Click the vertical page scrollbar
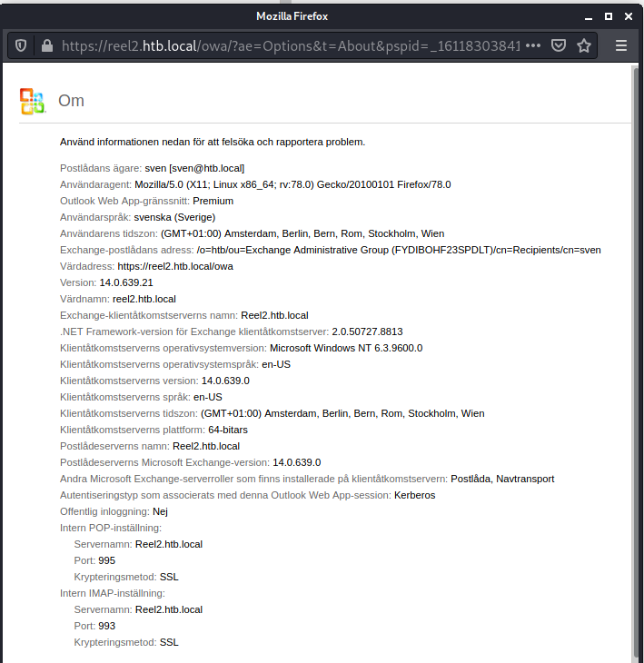This screenshot has height=663, width=644. pos(635,363)
